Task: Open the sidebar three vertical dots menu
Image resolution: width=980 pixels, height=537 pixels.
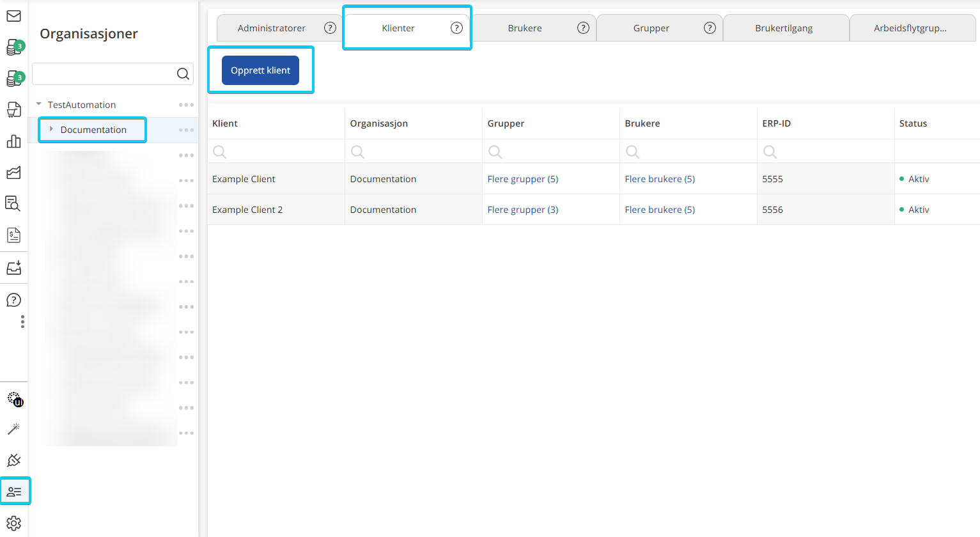Action: (22, 322)
